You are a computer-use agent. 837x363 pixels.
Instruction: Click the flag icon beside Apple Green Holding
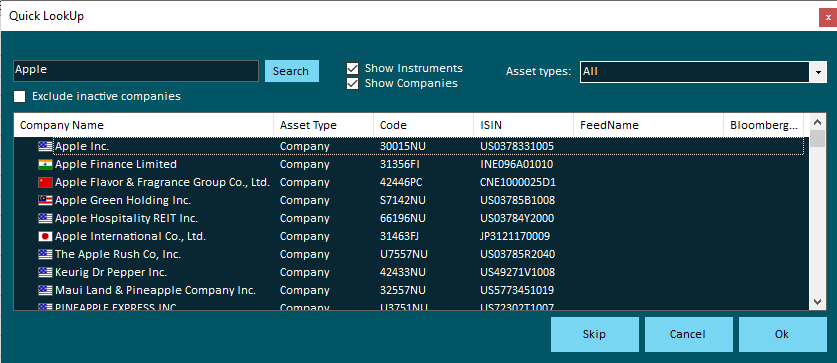(45, 201)
